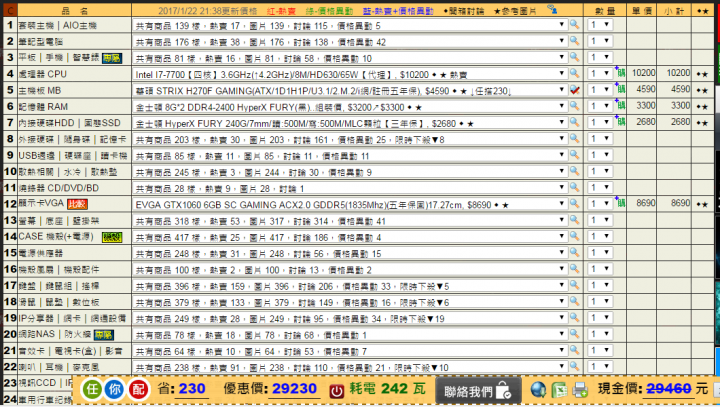Open the quantity dropdown in VGA row 12
This screenshot has height=407, width=720.
pos(600,204)
